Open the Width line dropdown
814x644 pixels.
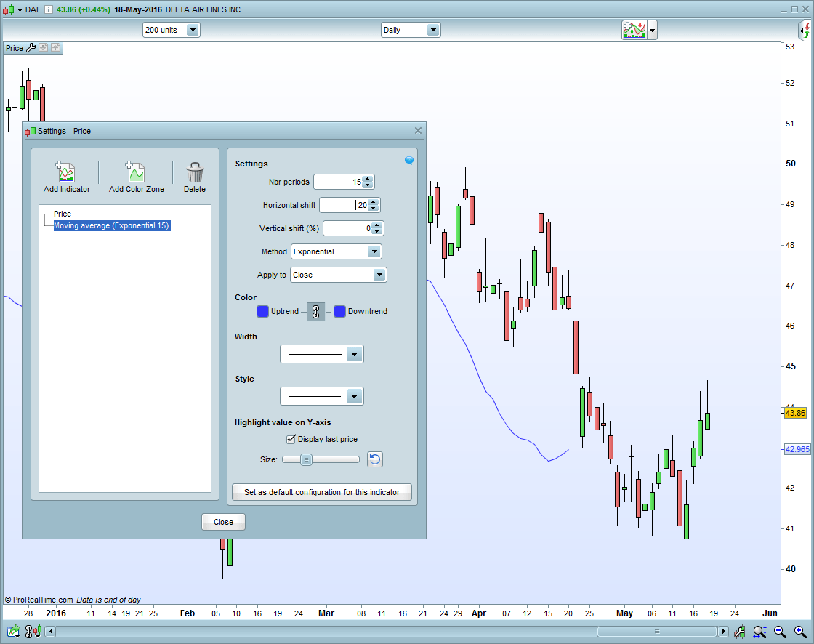click(322, 354)
